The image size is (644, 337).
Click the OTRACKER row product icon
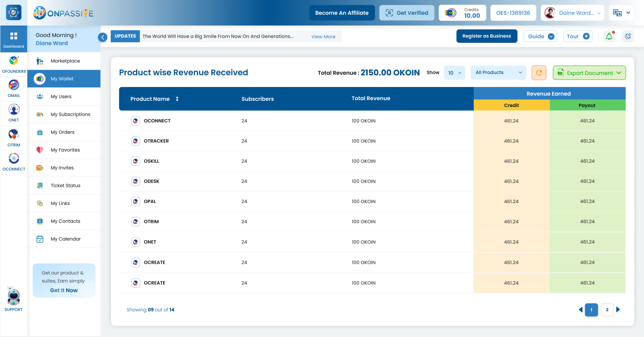[136, 141]
